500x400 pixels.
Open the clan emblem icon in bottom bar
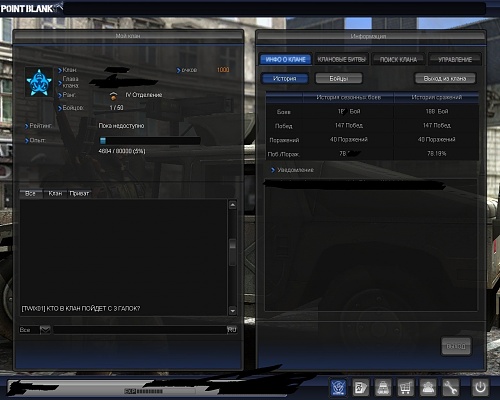click(338, 387)
